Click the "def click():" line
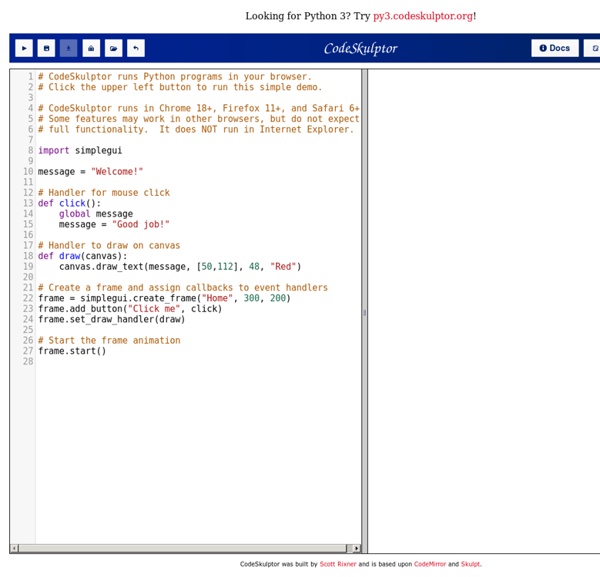The width and height of the screenshot is (600, 577). coord(69,203)
